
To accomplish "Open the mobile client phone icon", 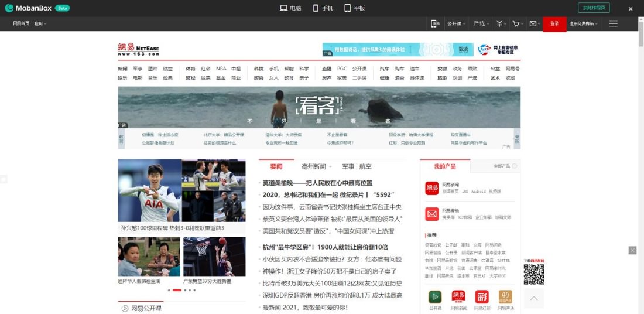I will coord(435,23).
